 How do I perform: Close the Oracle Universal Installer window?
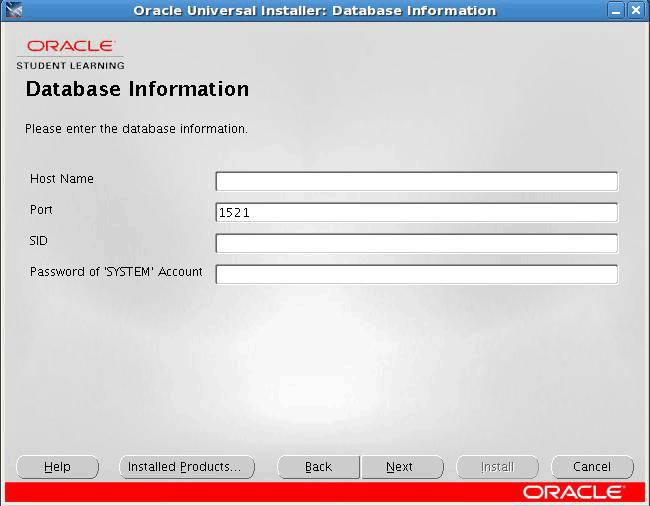pyautogui.click(x=636, y=10)
